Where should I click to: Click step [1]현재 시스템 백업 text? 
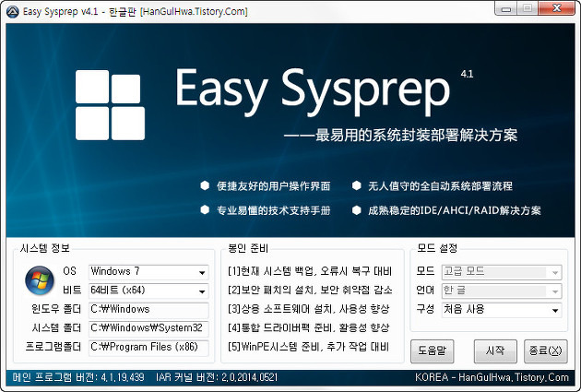(309, 271)
